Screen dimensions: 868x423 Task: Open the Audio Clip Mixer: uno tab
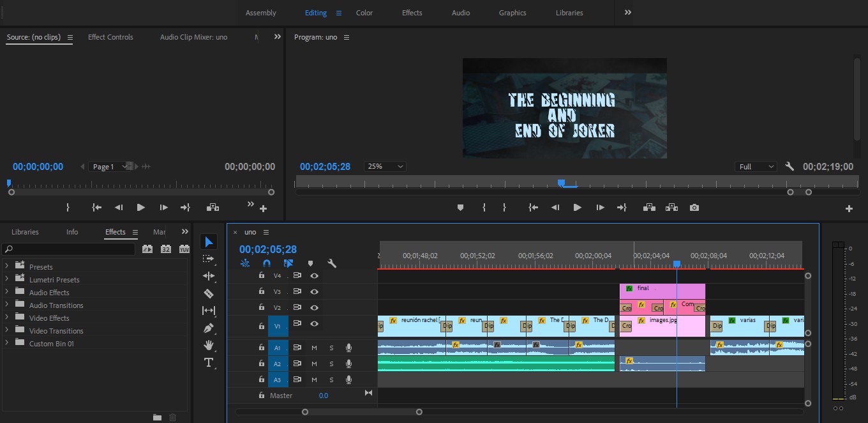coord(193,37)
